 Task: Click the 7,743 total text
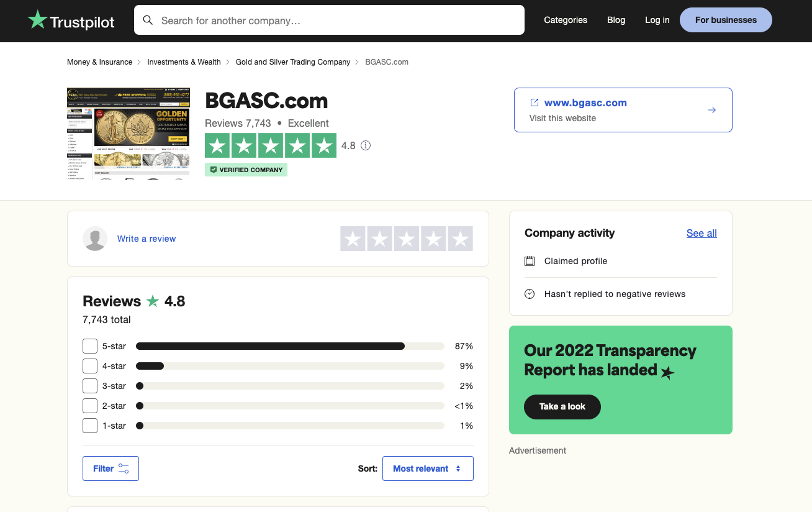[x=107, y=320]
